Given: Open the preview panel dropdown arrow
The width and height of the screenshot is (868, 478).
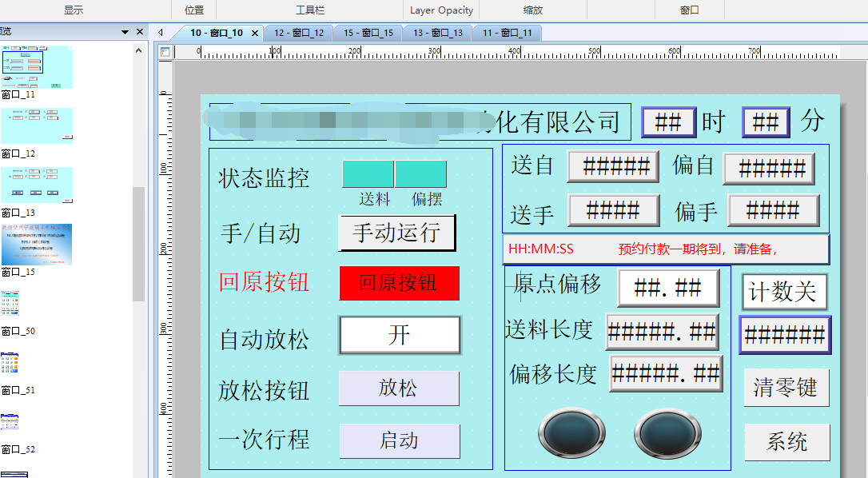Looking at the screenshot, I should (x=125, y=32).
